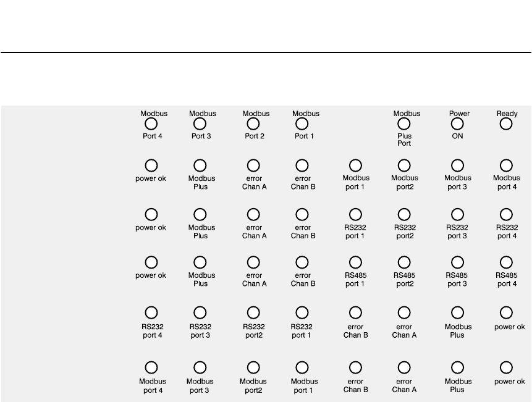The width and height of the screenshot is (532, 402).
Task: Click the RS485 port 1 LED
Action: coord(355,263)
